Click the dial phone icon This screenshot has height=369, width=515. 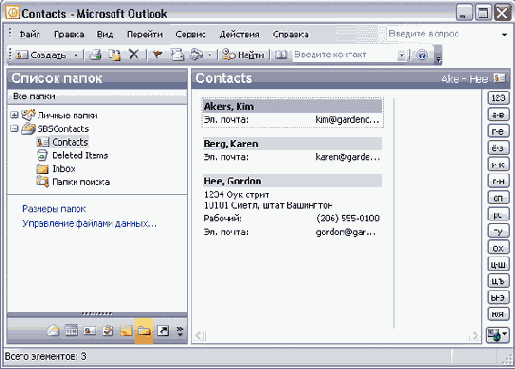(x=196, y=54)
